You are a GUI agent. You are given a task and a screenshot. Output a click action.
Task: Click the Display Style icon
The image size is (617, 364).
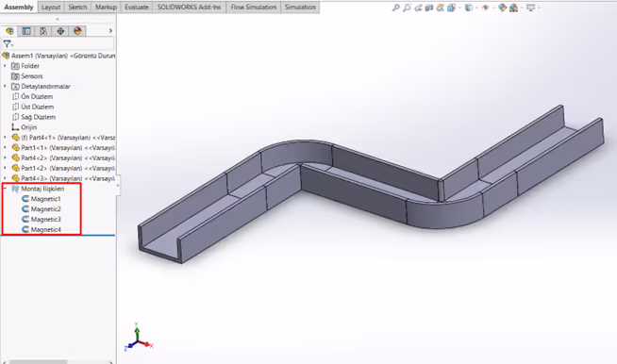click(x=469, y=8)
